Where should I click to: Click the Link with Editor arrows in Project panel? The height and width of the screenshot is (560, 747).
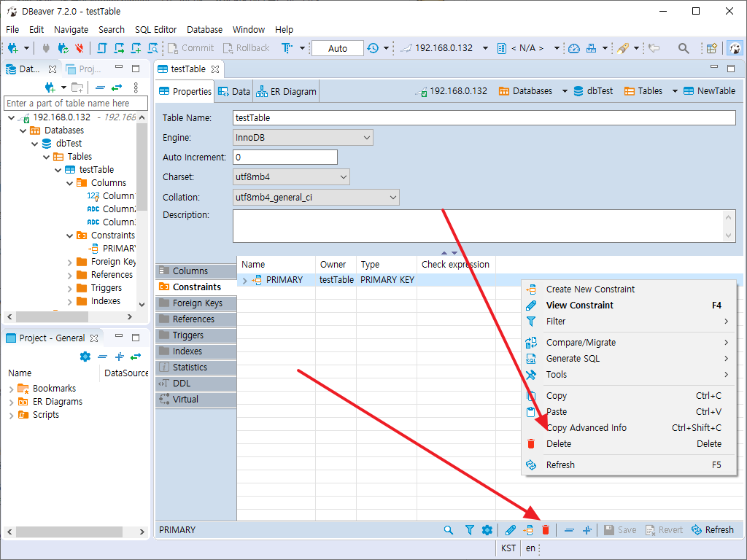pos(136,356)
